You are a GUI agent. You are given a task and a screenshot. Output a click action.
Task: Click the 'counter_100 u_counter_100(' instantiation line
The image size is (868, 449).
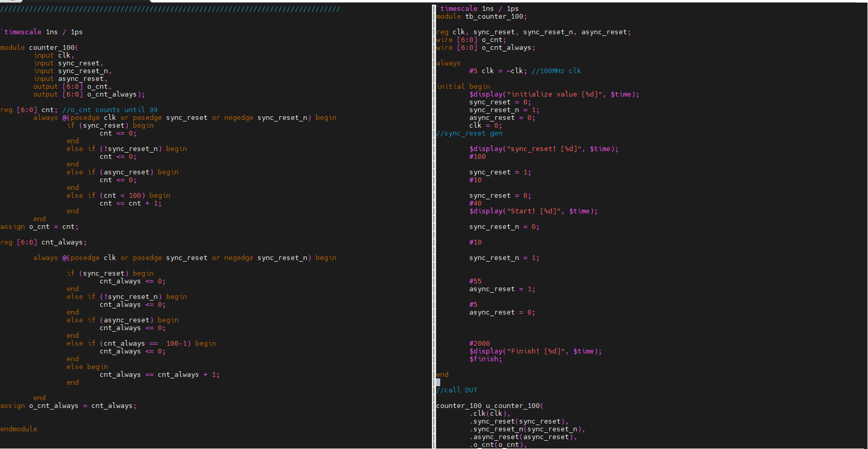[490, 406]
